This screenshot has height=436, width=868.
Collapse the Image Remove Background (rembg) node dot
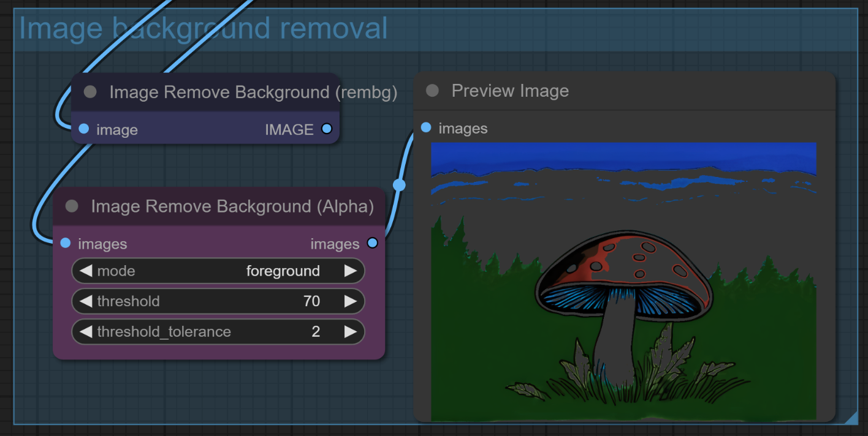click(90, 92)
